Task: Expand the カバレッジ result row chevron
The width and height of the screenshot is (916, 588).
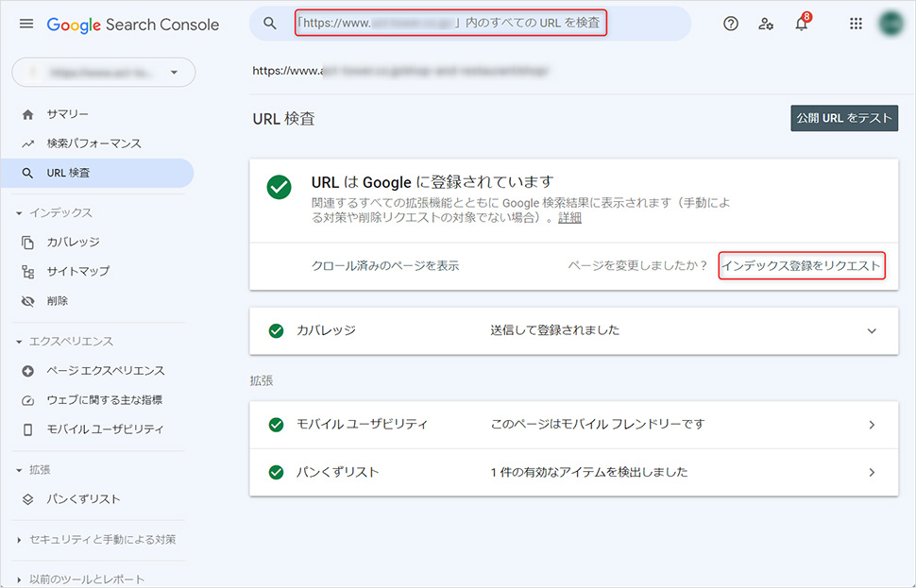Action: click(872, 331)
